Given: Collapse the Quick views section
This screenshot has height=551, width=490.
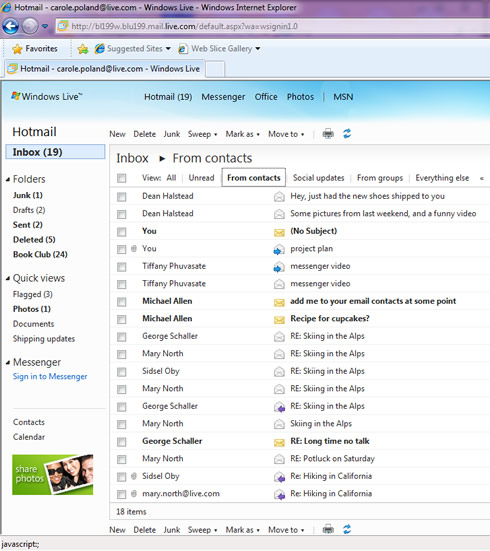Looking at the screenshot, I should 8,279.
